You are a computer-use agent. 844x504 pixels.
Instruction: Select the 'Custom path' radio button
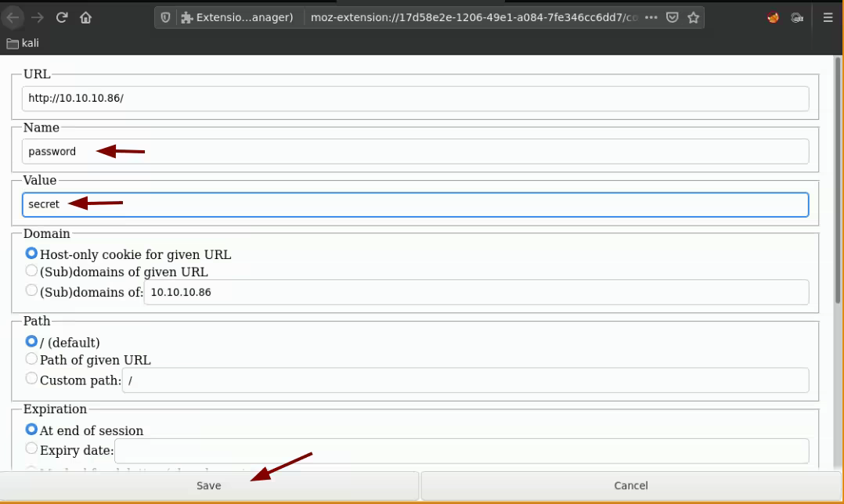31,380
